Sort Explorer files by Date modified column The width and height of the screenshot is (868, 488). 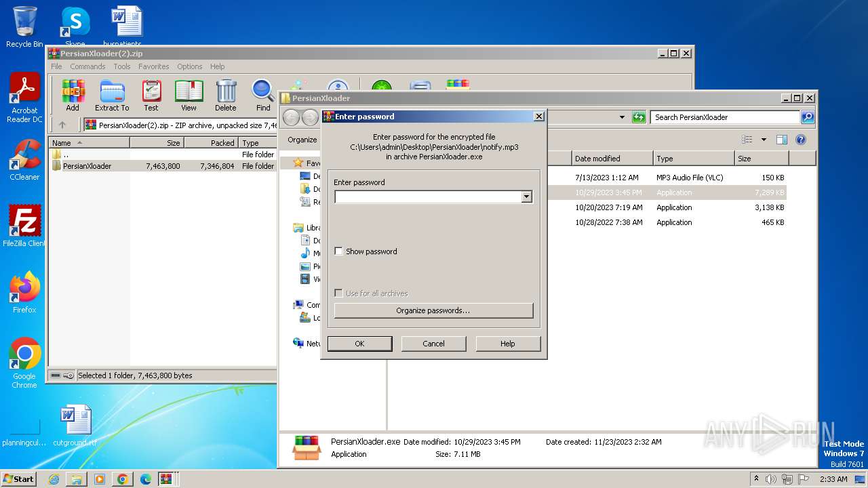point(612,159)
